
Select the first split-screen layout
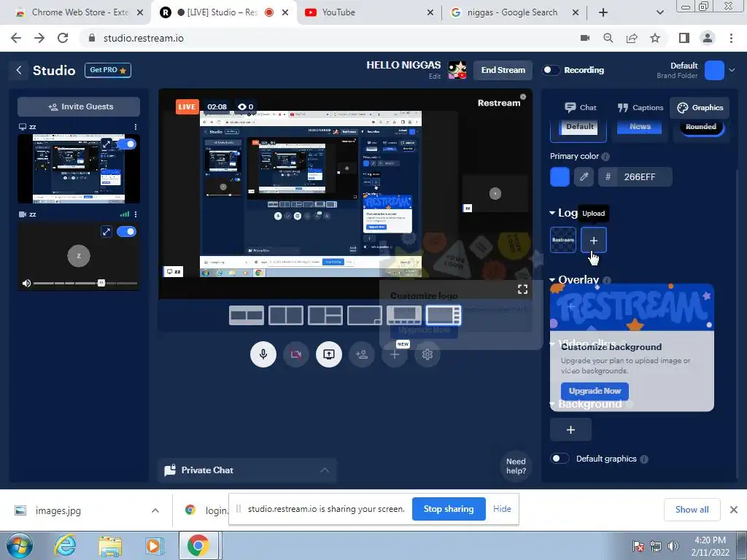247,315
